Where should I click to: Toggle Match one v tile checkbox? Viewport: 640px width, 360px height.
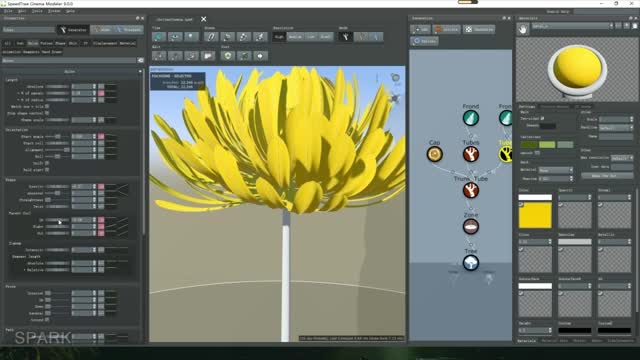point(47,107)
